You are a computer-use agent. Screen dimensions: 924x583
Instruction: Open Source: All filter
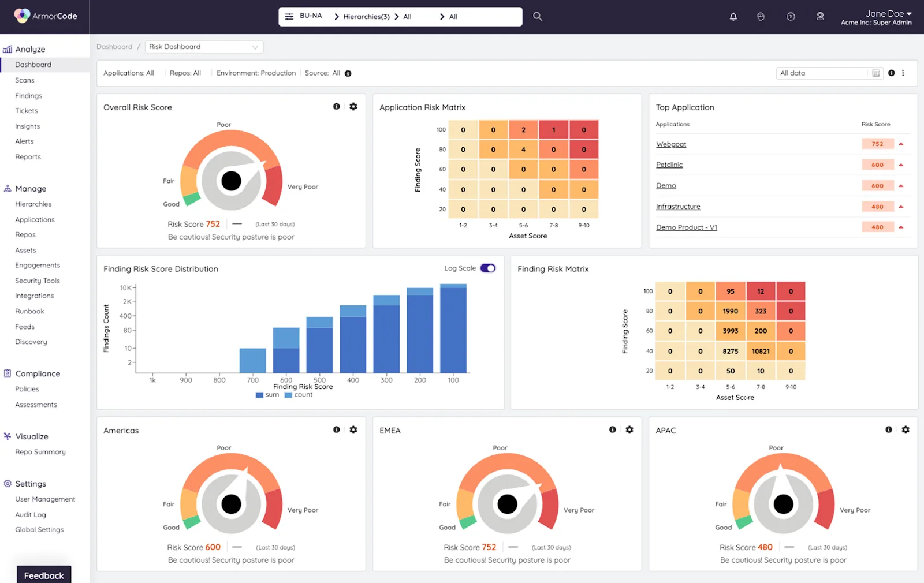(322, 73)
